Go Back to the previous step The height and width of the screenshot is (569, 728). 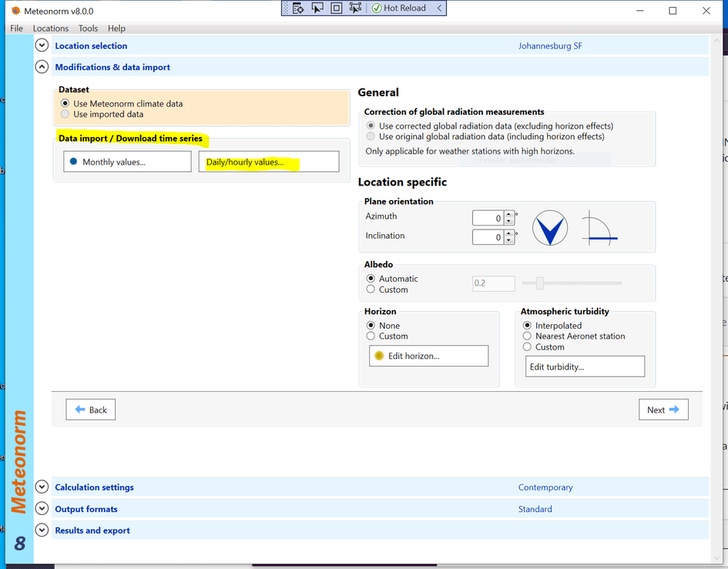[91, 410]
